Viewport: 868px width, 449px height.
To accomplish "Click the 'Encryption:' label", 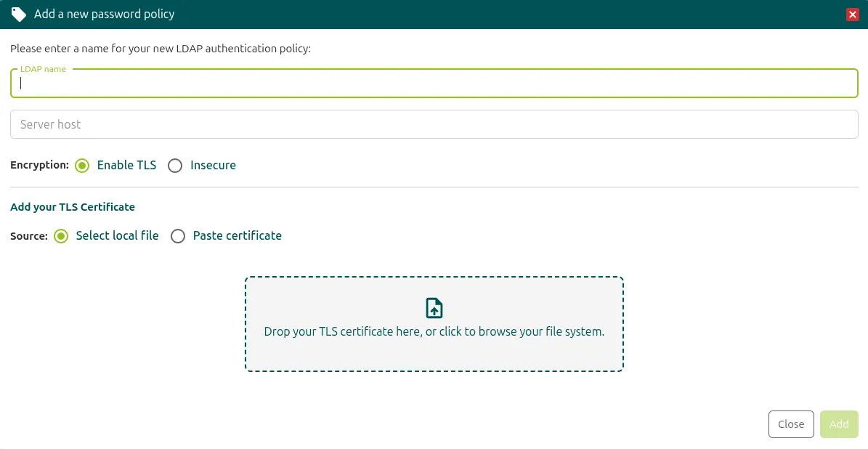I will (40, 165).
